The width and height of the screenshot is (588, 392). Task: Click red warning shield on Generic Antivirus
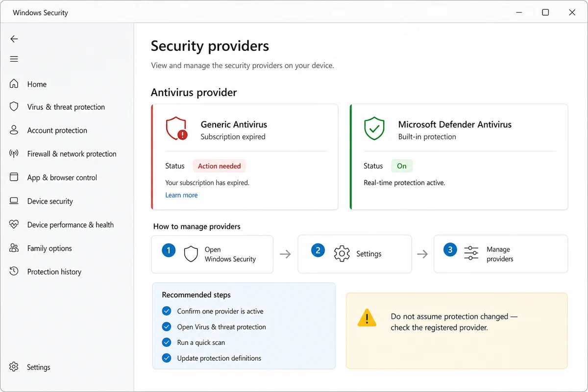click(x=176, y=128)
